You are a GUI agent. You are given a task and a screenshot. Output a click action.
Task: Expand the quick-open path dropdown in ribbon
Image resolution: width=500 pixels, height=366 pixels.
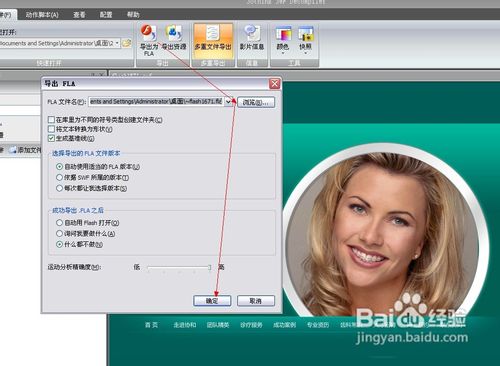(x=117, y=43)
